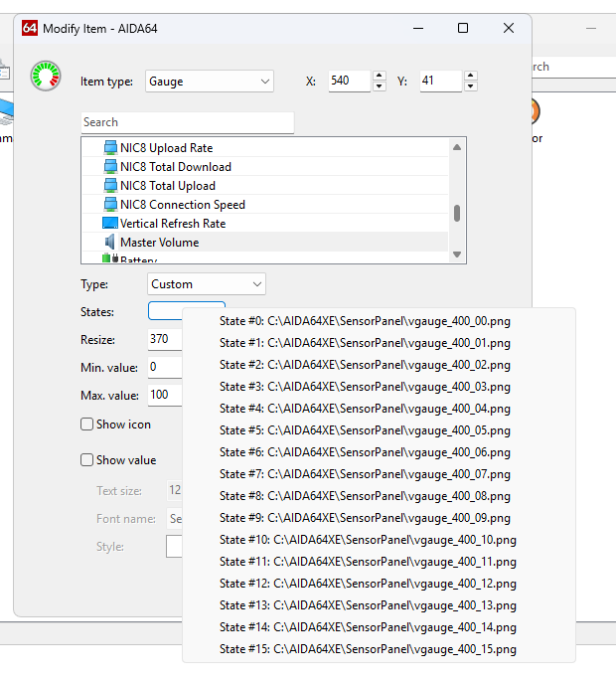616x680 pixels.
Task: Click the NIC8 Total Download icon
Action: pyautogui.click(x=110, y=167)
